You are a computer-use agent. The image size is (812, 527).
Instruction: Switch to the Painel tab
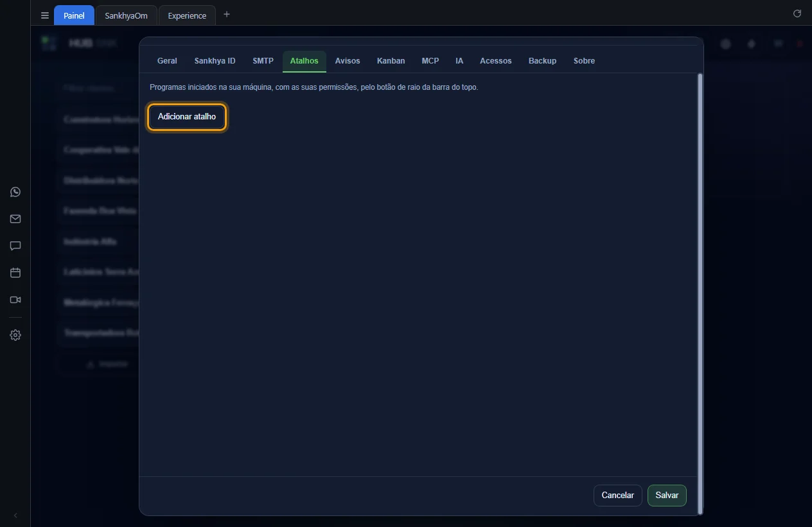click(x=74, y=15)
